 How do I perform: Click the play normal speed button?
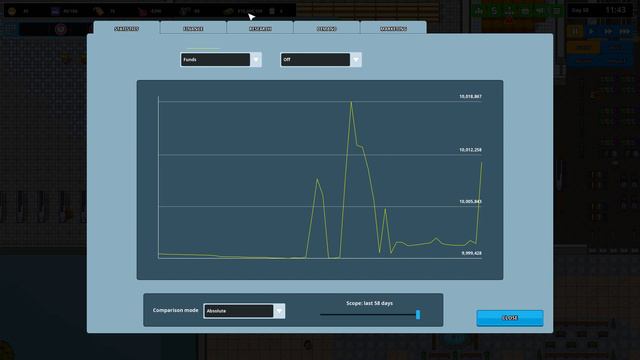pyautogui.click(x=592, y=31)
